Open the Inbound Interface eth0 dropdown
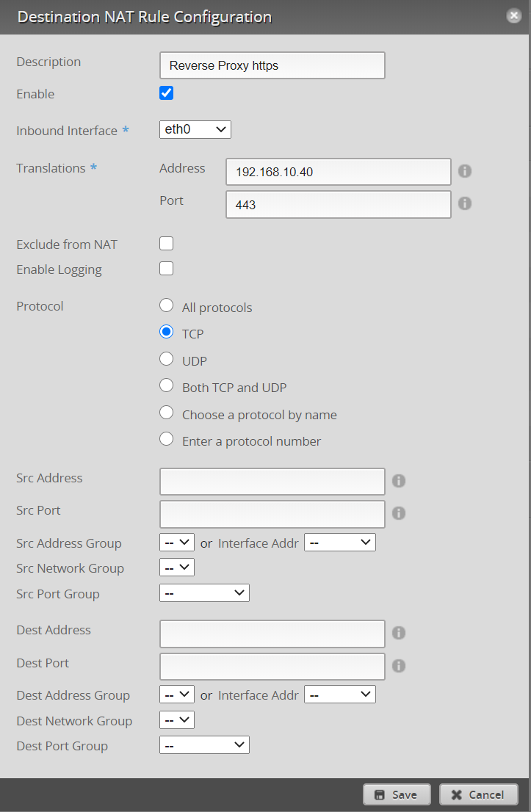Viewport: 531px width, 812px height. (x=195, y=130)
